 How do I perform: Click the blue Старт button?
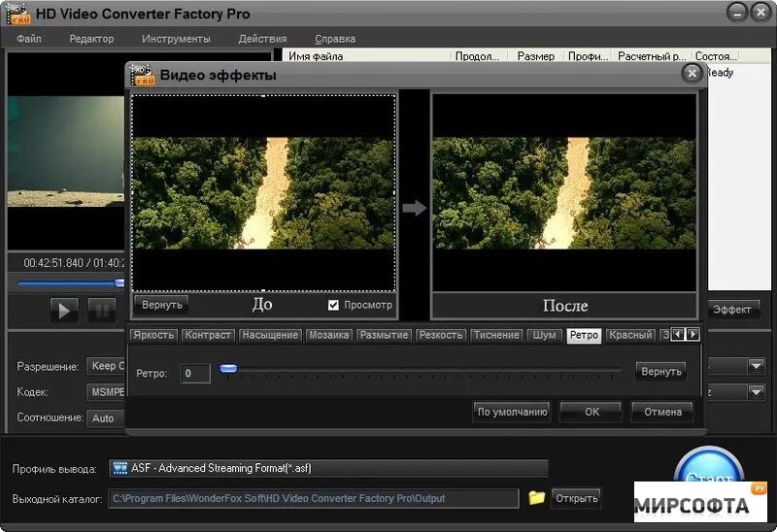(709, 466)
